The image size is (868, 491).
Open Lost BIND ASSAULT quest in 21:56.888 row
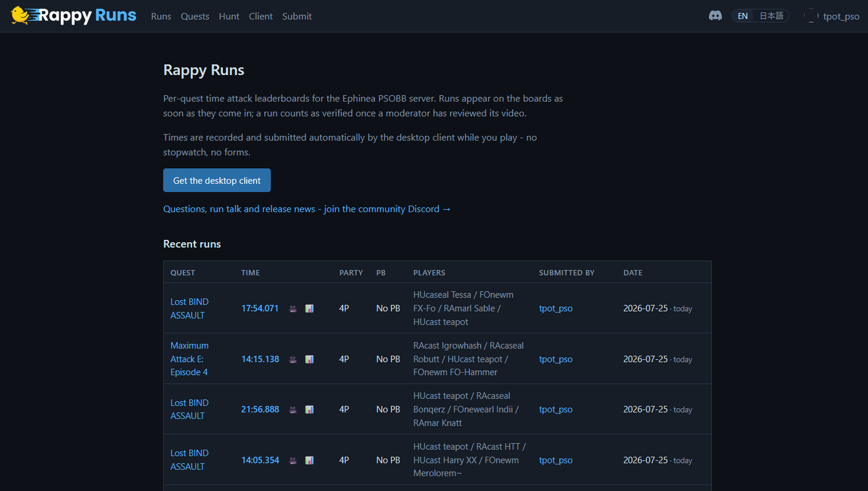point(190,409)
